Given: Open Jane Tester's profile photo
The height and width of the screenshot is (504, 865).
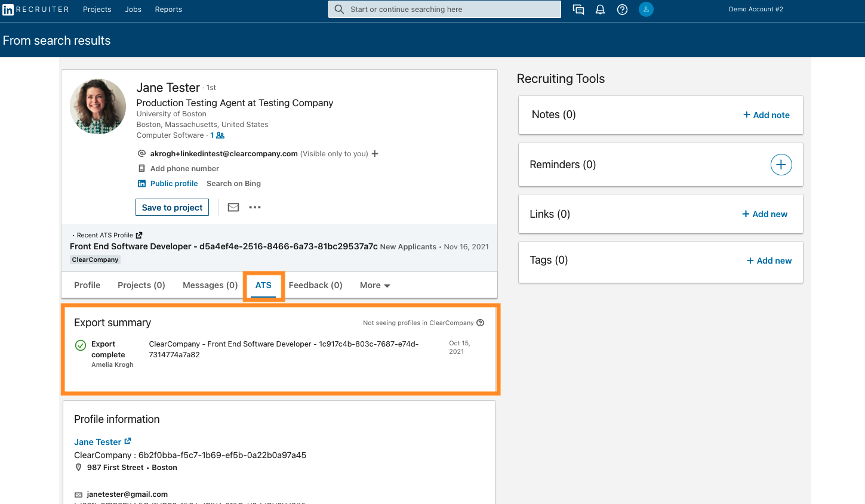Looking at the screenshot, I should click(98, 107).
